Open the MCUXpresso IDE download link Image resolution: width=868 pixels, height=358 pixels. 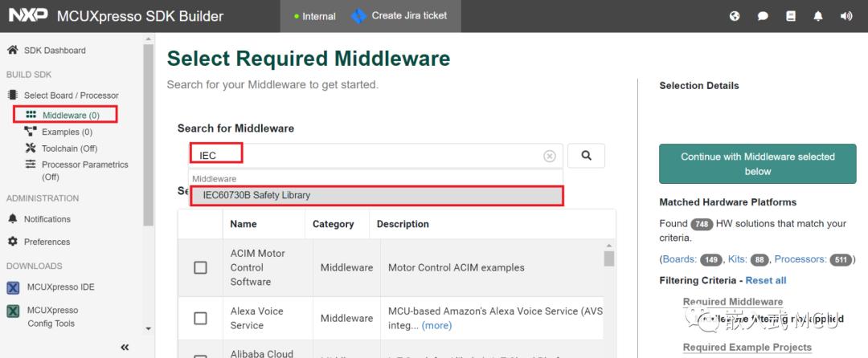tap(60, 287)
